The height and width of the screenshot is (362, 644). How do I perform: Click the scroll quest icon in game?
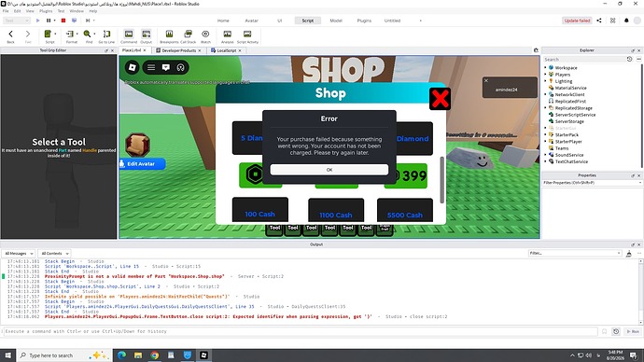pyautogui.click(x=137, y=145)
